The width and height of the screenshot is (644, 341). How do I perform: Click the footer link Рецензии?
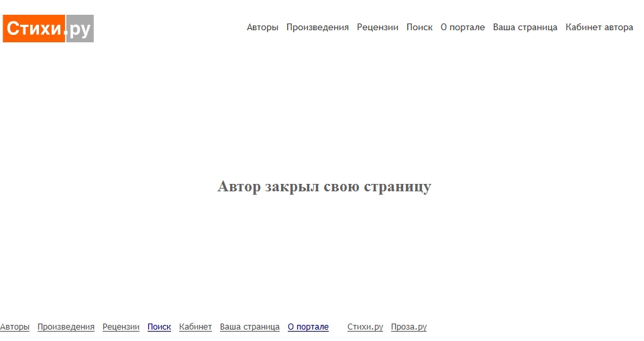(121, 327)
